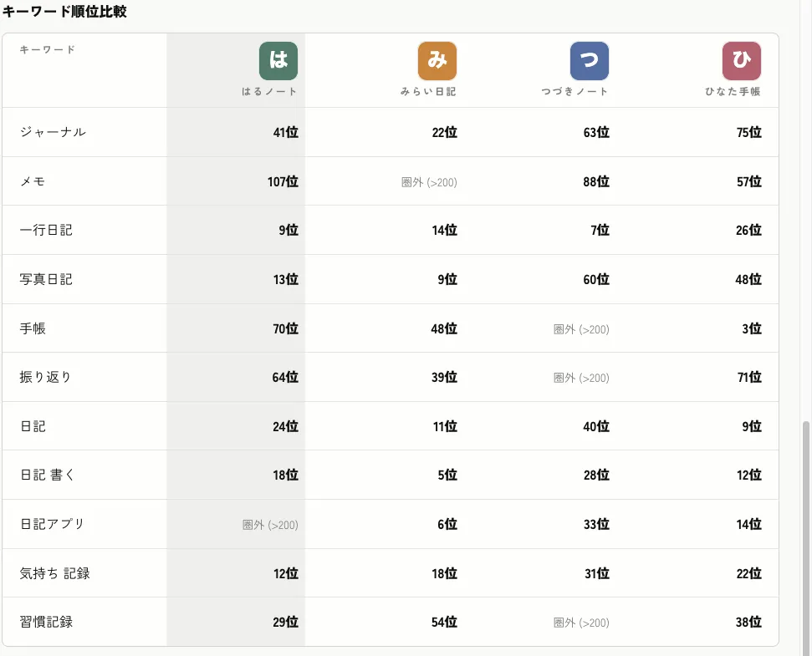Select the つづきノート column label
The image size is (812, 656).
tap(575, 92)
